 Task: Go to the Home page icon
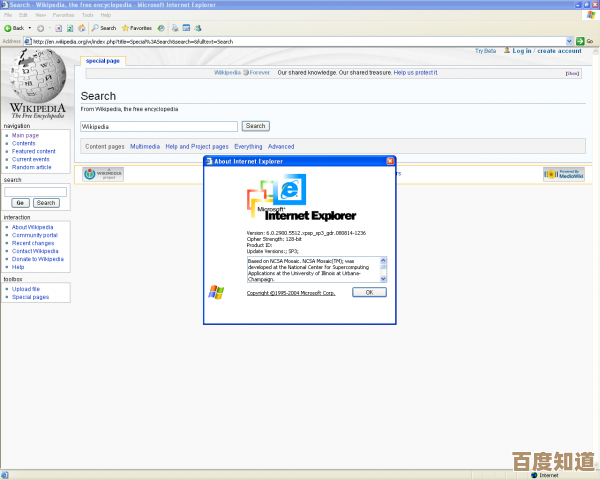coord(80,28)
